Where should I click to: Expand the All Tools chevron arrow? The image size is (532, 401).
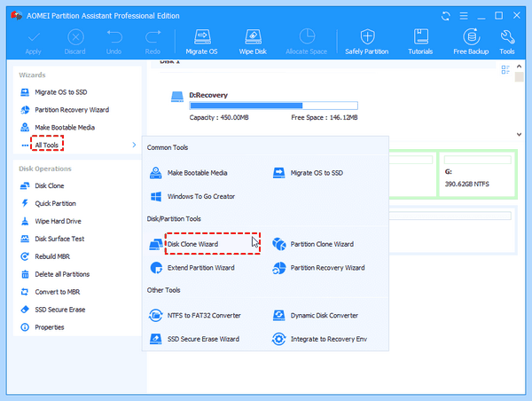[134, 145]
